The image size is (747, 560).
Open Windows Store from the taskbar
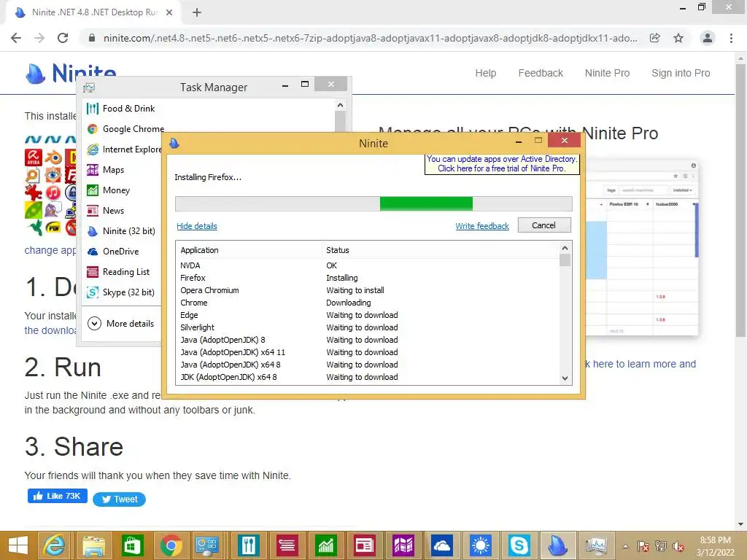pyautogui.click(x=133, y=545)
